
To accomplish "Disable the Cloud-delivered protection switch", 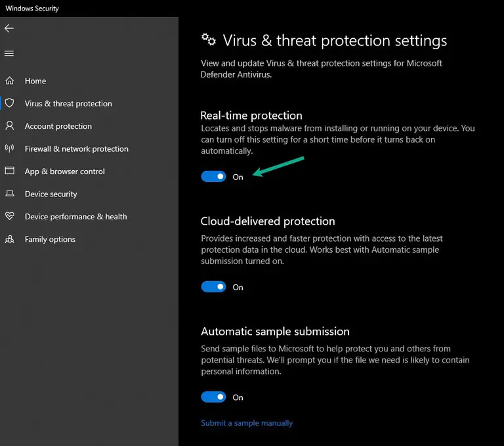I will click(x=213, y=286).
